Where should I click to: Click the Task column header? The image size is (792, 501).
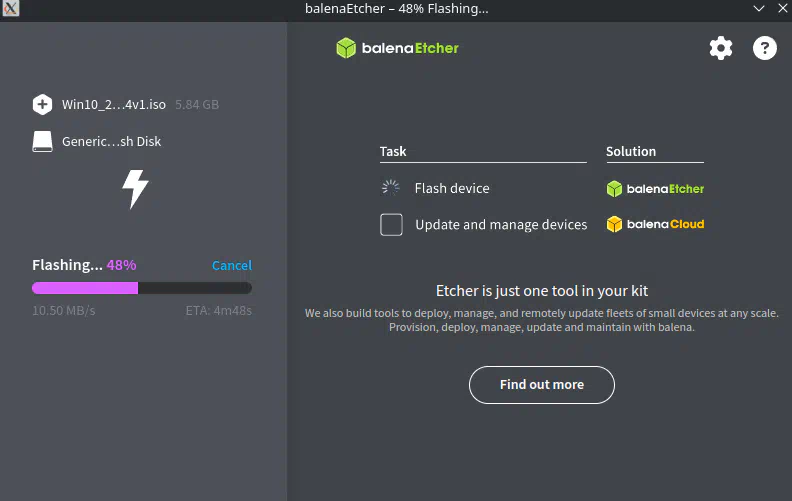(393, 152)
